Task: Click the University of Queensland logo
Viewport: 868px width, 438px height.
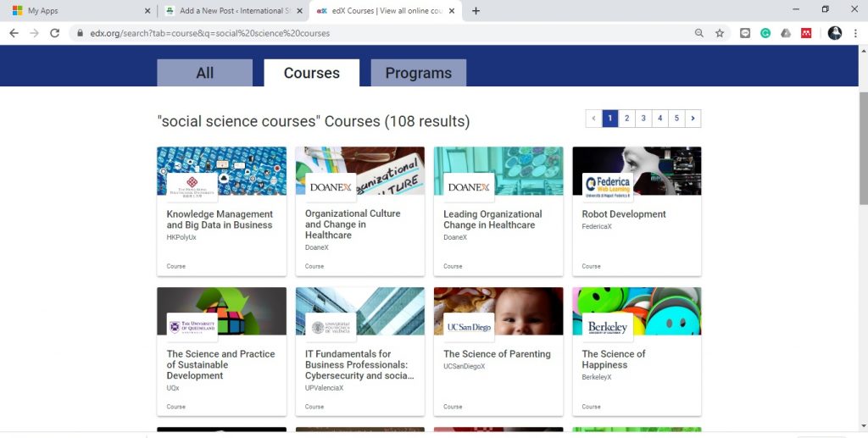Action: click(x=192, y=327)
